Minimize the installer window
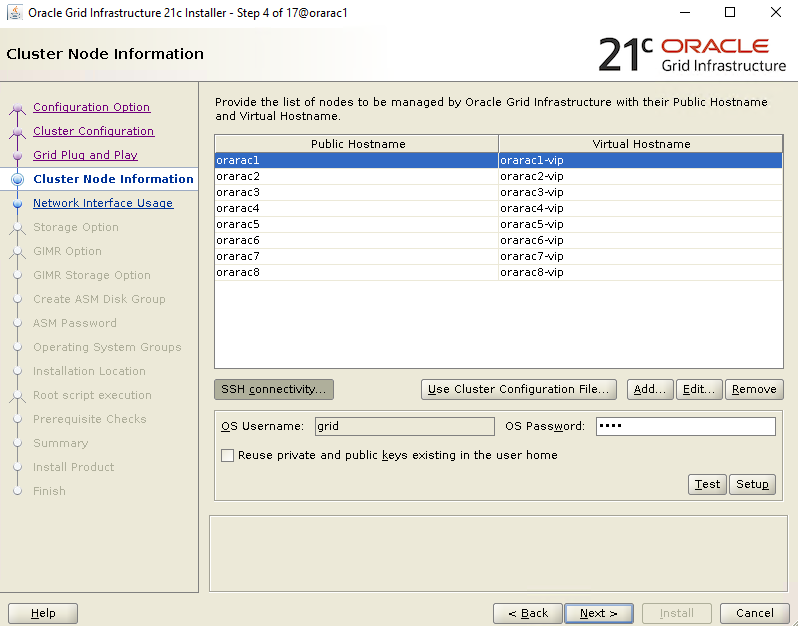Screen dimensions: 798x626 pyautogui.click(x=685, y=12)
